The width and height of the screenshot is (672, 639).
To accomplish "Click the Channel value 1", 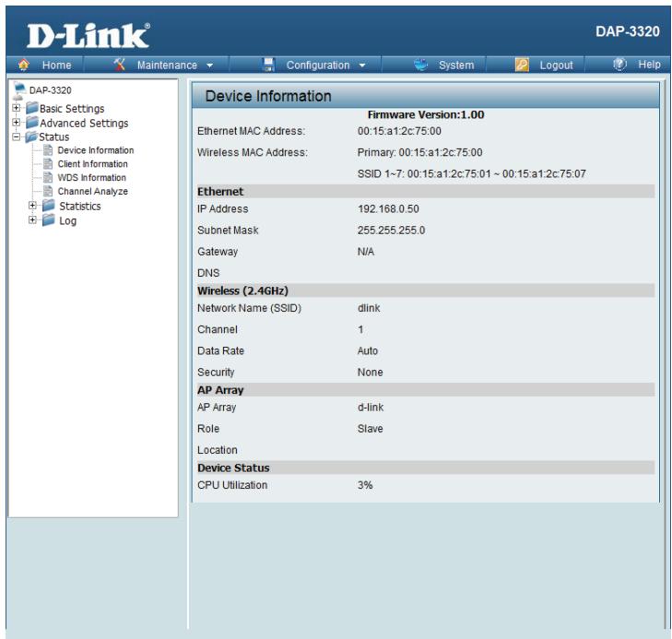I will click(360, 329).
